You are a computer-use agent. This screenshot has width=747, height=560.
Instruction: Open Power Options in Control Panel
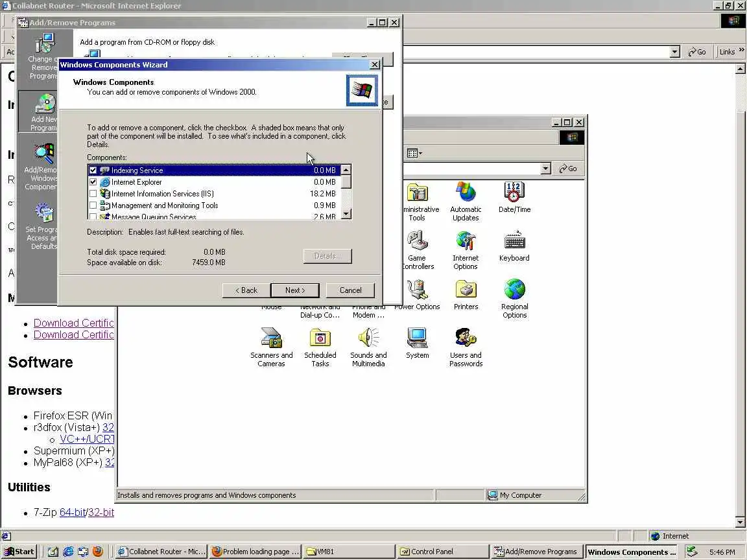[x=418, y=294]
